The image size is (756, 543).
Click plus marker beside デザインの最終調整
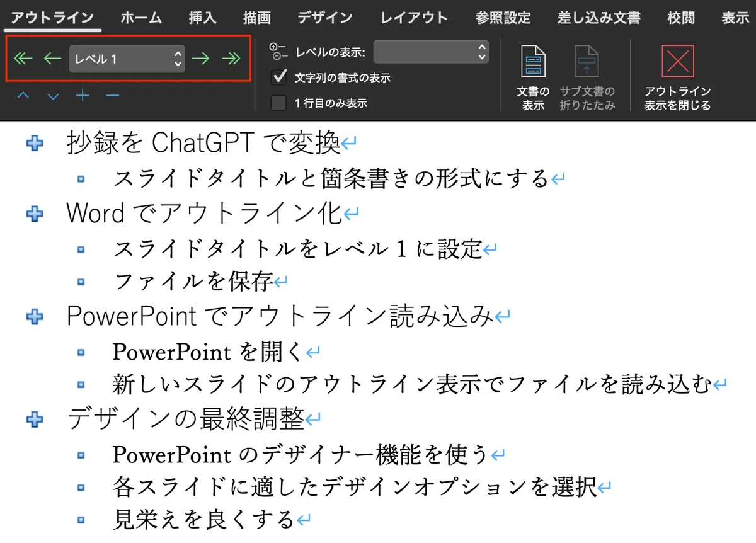click(35, 419)
